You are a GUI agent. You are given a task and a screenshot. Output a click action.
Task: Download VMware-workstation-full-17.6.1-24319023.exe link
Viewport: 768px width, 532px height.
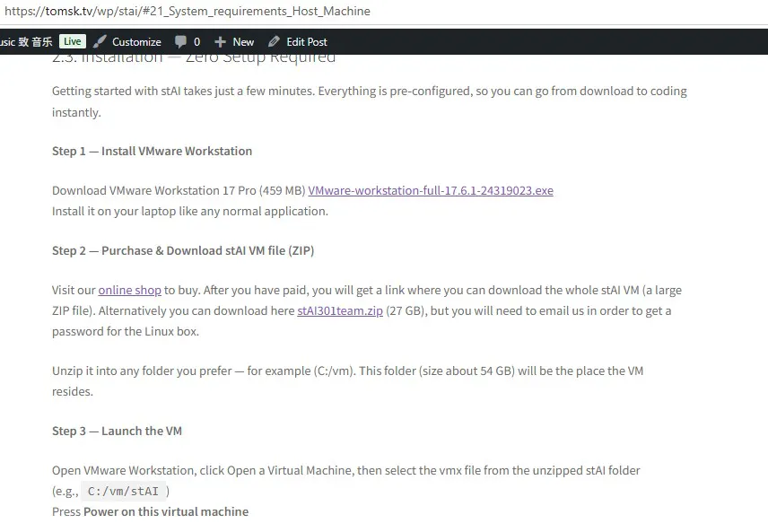[x=431, y=190]
